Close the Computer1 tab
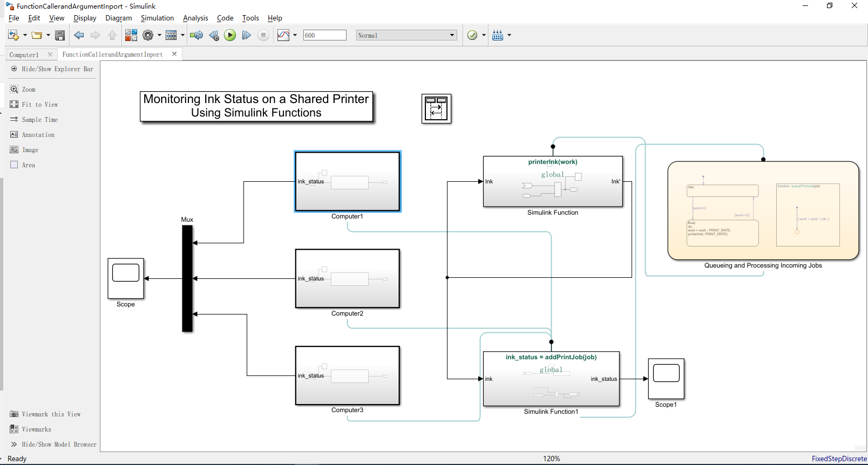The image size is (868, 465). (50, 54)
